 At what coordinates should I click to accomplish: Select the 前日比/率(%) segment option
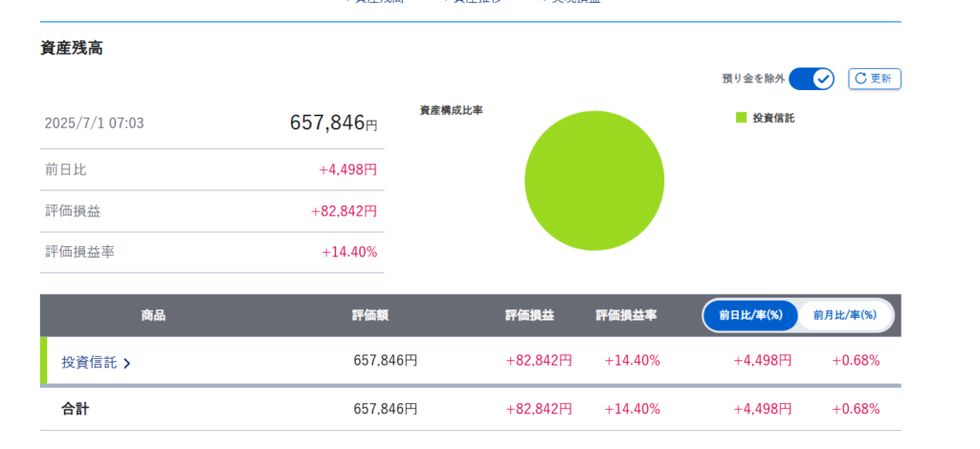tap(750, 315)
